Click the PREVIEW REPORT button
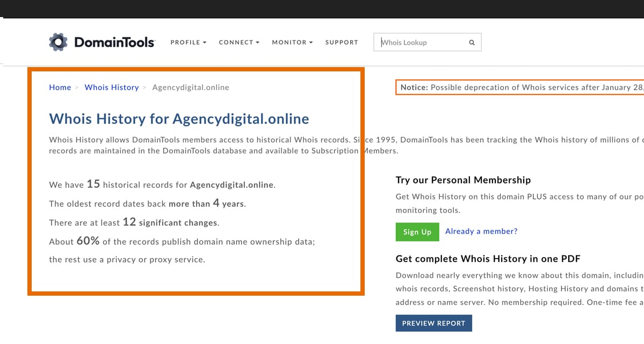 (433, 323)
